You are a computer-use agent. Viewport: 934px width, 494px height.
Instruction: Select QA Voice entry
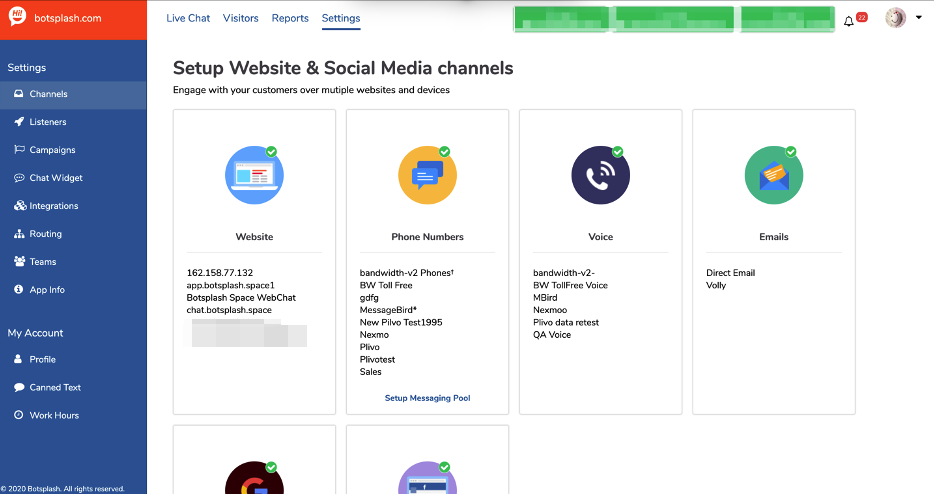pyautogui.click(x=552, y=335)
